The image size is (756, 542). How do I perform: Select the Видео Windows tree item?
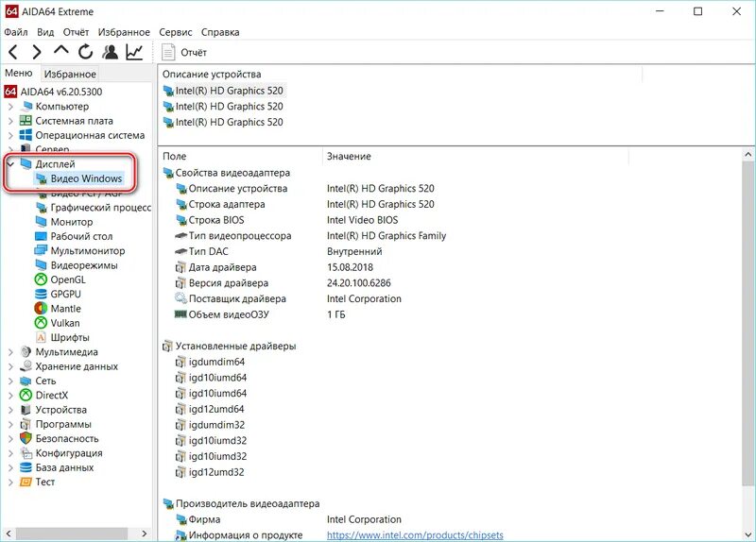79,178
